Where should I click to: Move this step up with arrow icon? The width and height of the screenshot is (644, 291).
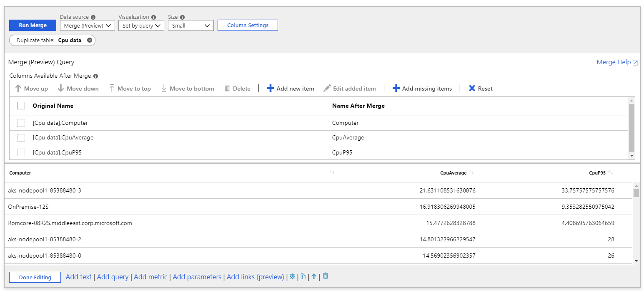point(314,277)
